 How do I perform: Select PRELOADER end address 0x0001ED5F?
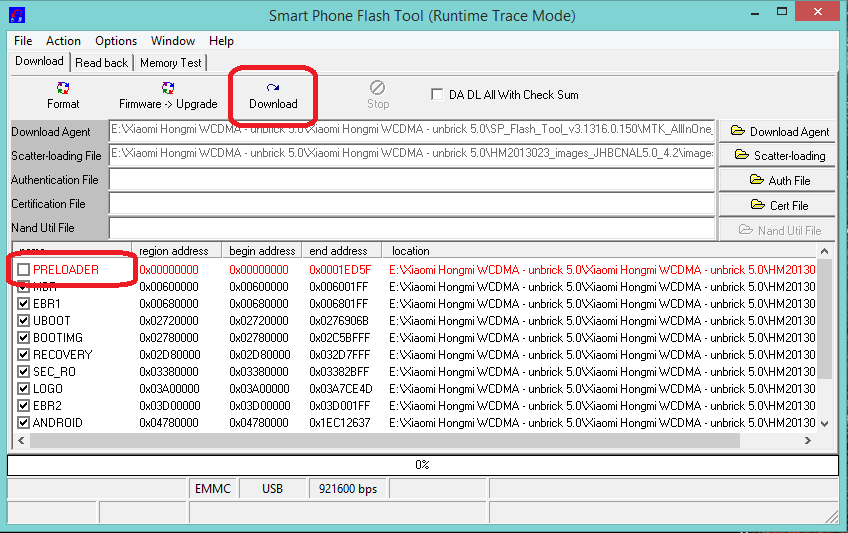tap(340, 269)
